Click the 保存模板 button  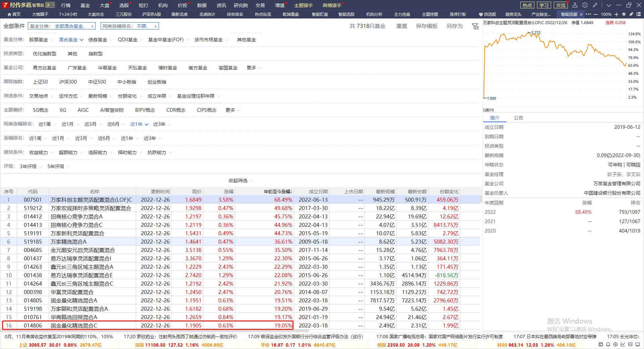tap(427, 26)
